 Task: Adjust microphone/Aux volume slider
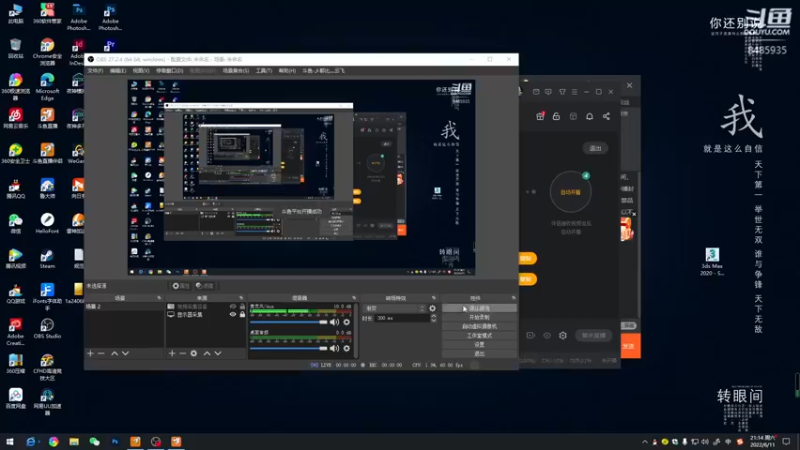pyautogui.click(x=288, y=322)
